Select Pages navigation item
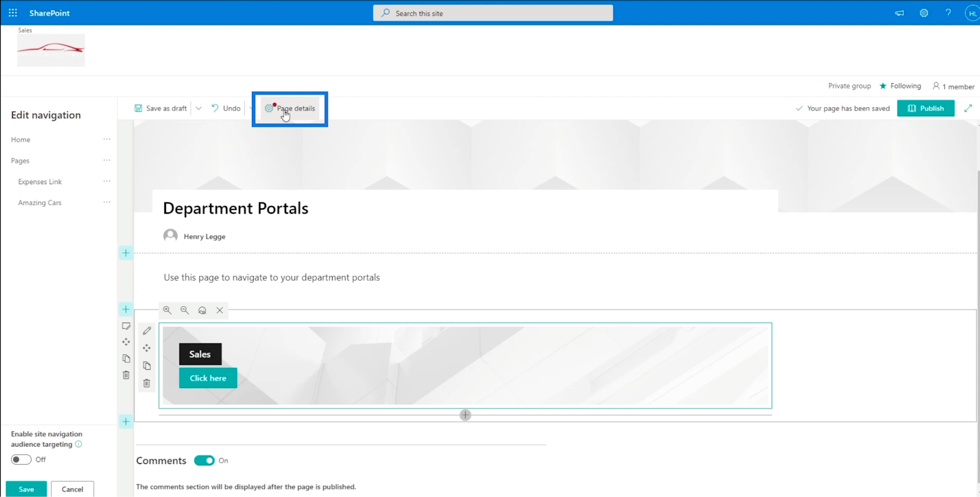The image size is (980, 497). point(20,161)
